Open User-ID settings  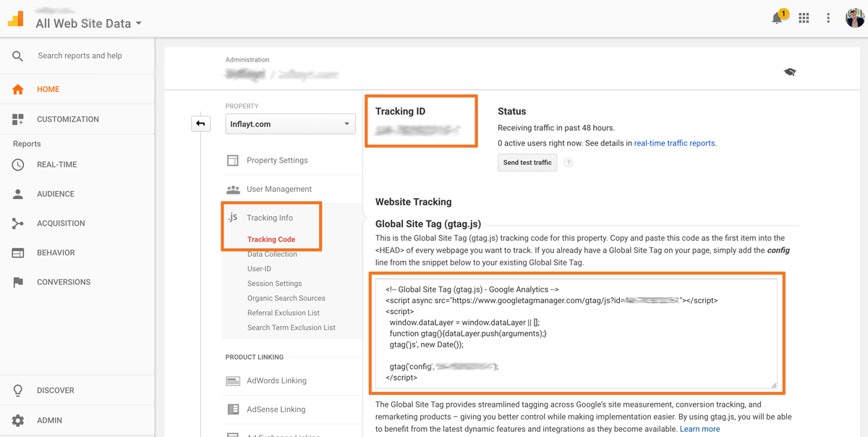tap(259, 268)
